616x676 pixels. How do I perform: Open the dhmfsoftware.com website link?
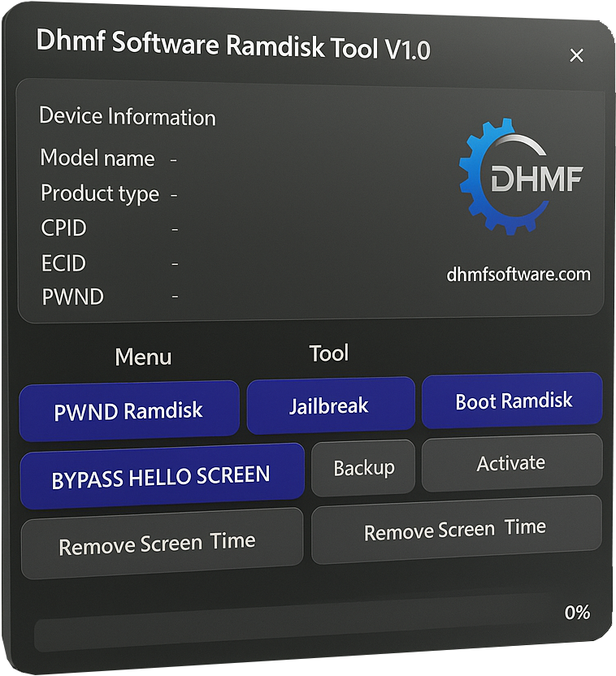click(x=518, y=274)
